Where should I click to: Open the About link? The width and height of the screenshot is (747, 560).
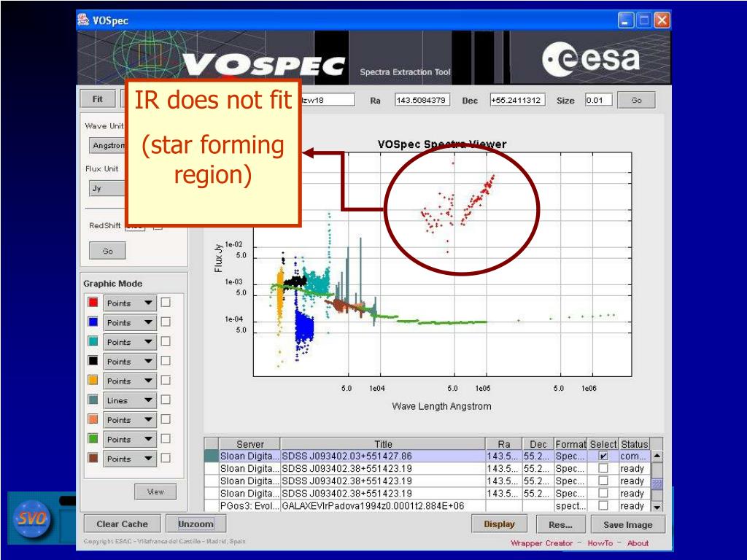click(638, 542)
